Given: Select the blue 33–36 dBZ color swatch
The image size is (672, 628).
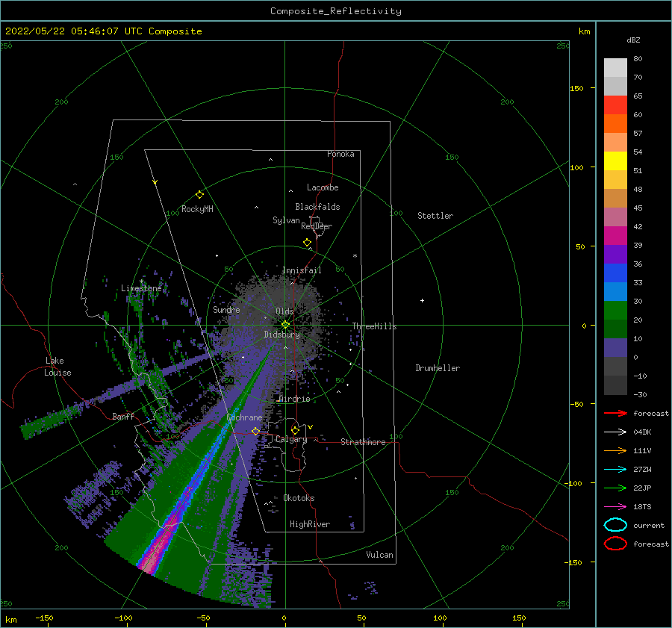Looking at the screenshot, I should click(615, 273).
